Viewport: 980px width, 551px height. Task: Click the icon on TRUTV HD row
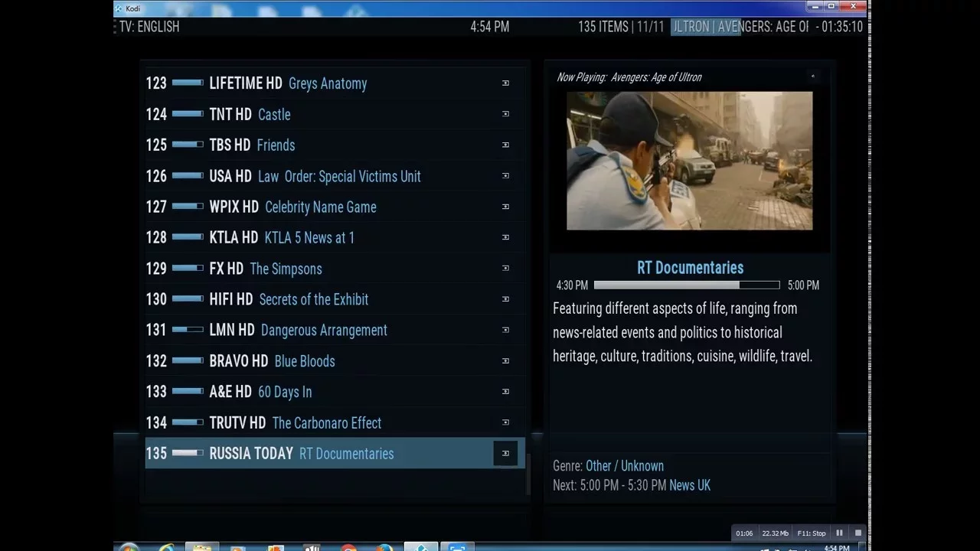(505, 422)
